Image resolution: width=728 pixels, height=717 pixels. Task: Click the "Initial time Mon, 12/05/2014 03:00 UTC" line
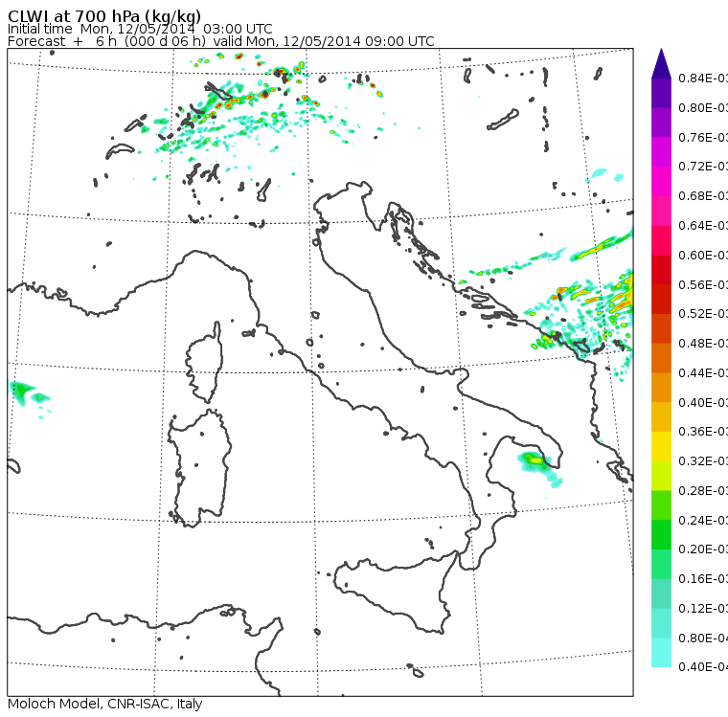(x=140, y=29)
